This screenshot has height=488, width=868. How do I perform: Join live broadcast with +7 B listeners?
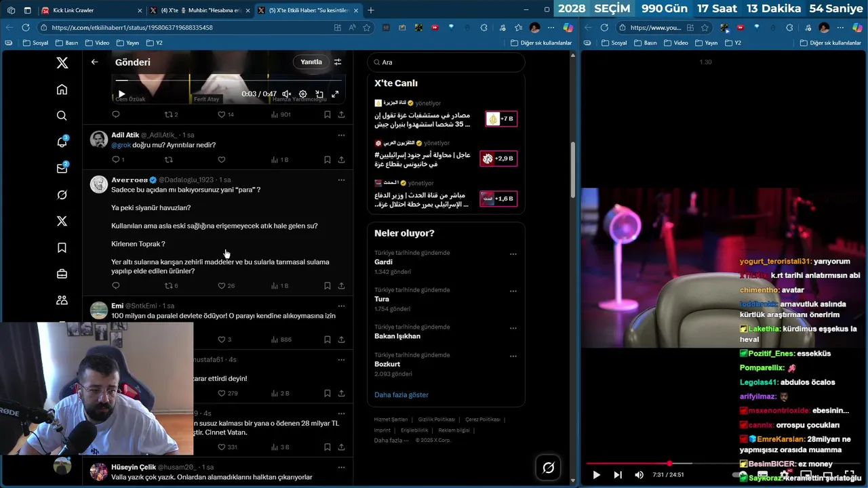(502, 119)
